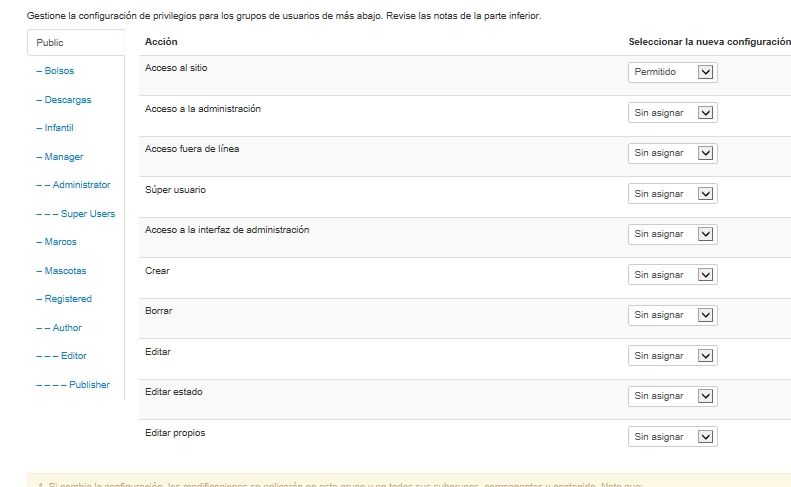Open the Crear permission dropdown
This screenshot has height=487, width=791.
(x=672, y=275)
